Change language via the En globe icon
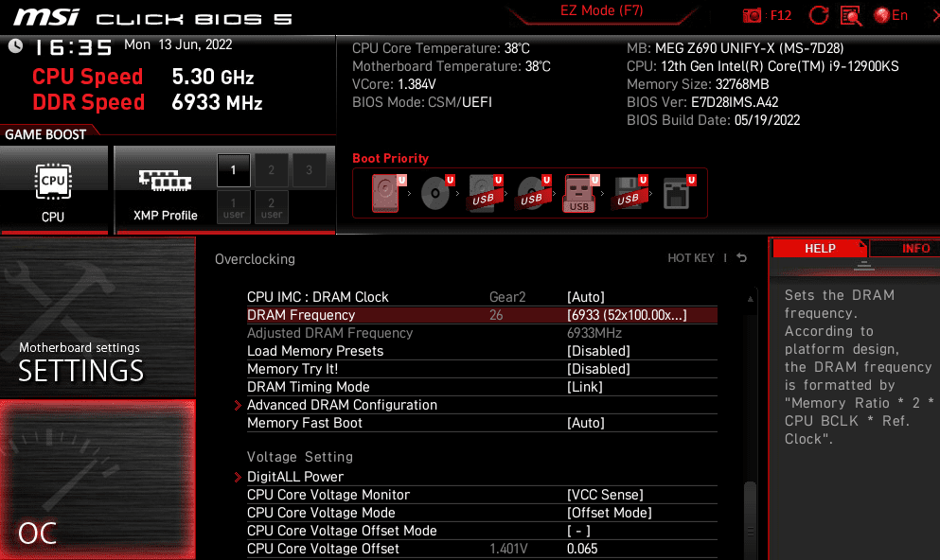This screenshot has height=560, width=940. coord(891,15)
